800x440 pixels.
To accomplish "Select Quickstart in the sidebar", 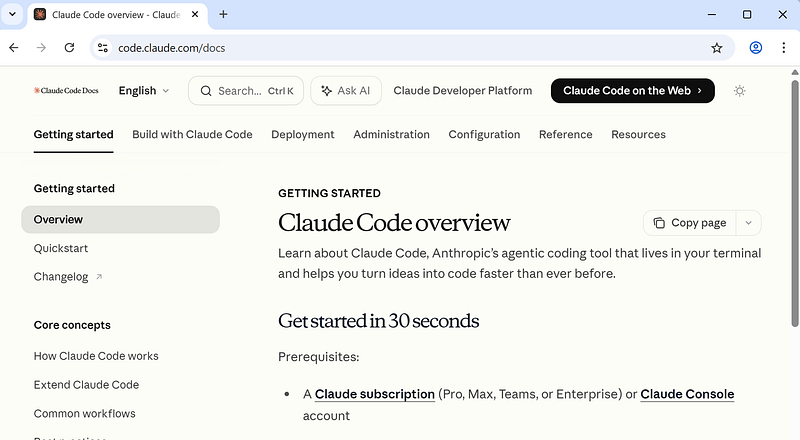I will pos(61,248).
